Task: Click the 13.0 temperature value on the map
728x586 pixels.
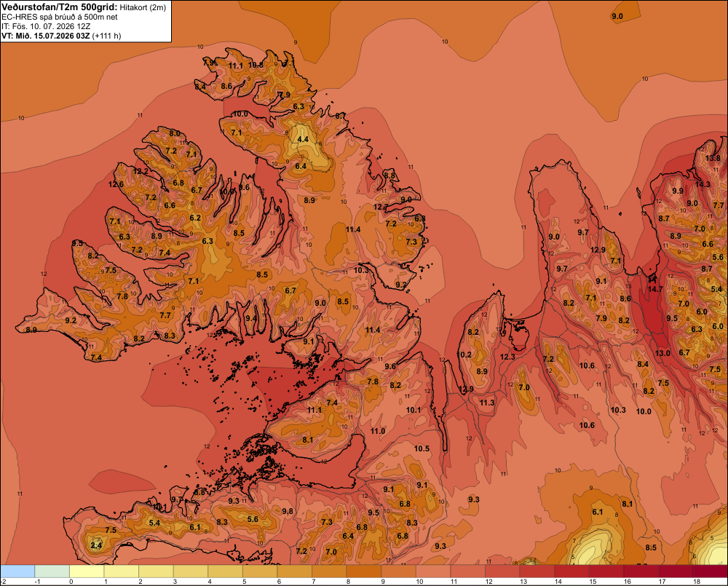Action: pyautogui.click(x=662, y=353)
